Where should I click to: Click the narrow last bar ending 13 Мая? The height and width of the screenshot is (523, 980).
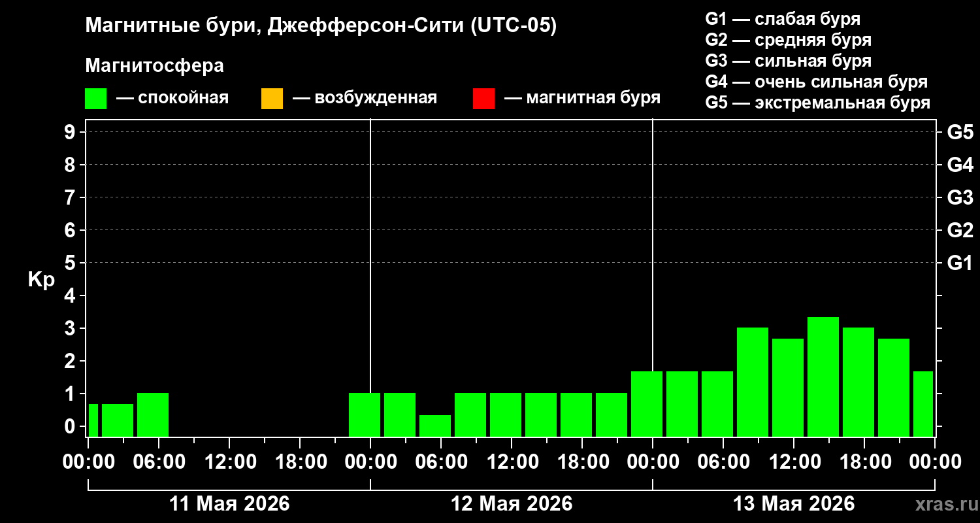coord(923,403)
